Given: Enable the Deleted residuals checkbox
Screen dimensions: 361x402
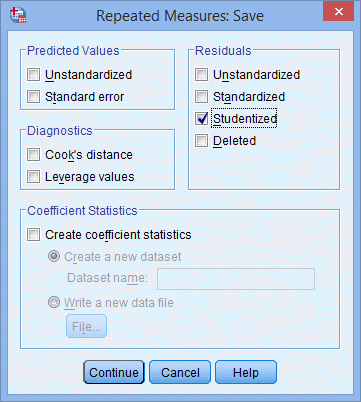Looking at the screenshot, I should click(x=201, y=141).
